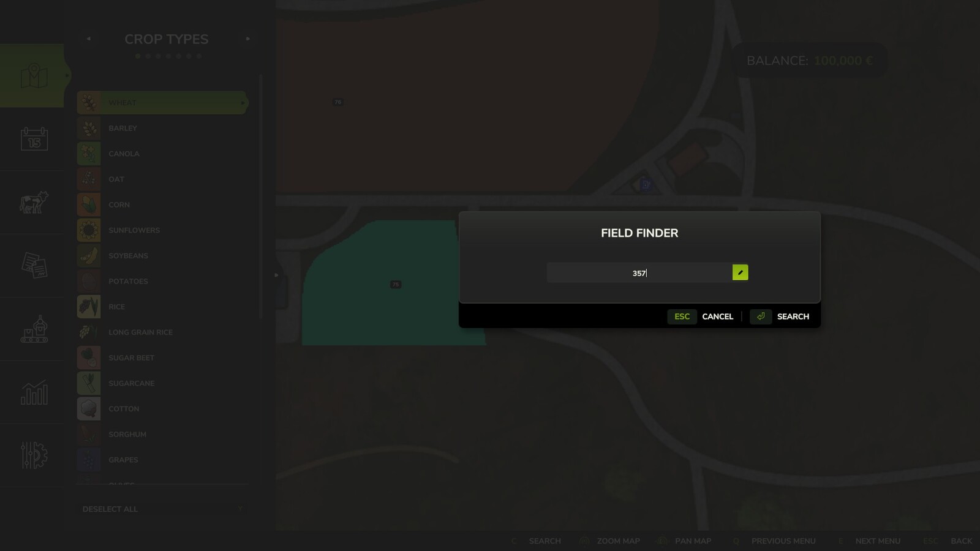This screenshot has width=980, height=551.
Task: Click the Soybeans crop icon
Action: (89, 256)
